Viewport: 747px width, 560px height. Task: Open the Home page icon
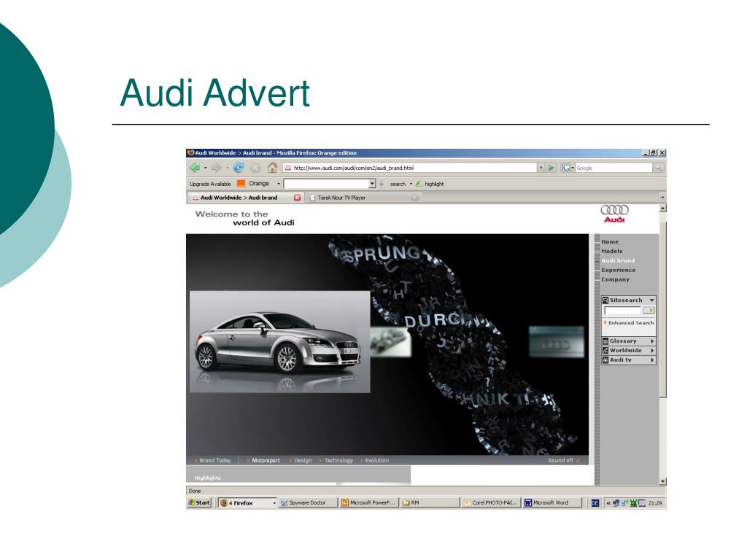point(272,168)
